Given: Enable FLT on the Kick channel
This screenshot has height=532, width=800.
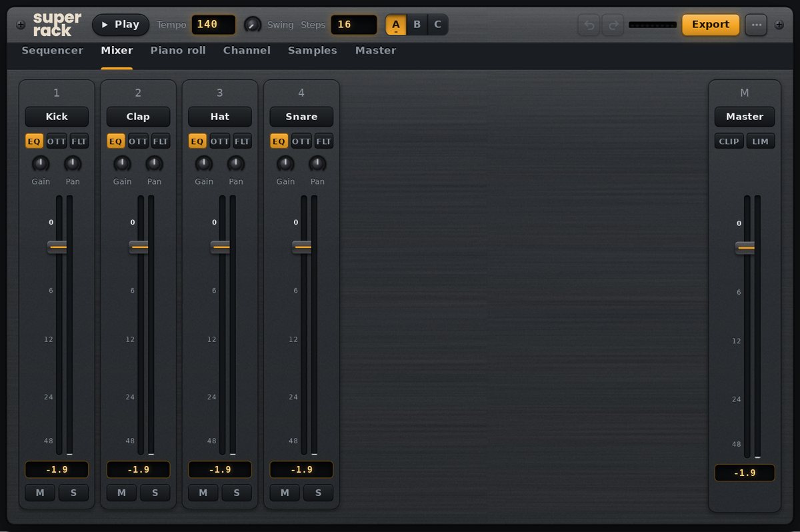Looking at the screenshot, I should tap(79, 141).
